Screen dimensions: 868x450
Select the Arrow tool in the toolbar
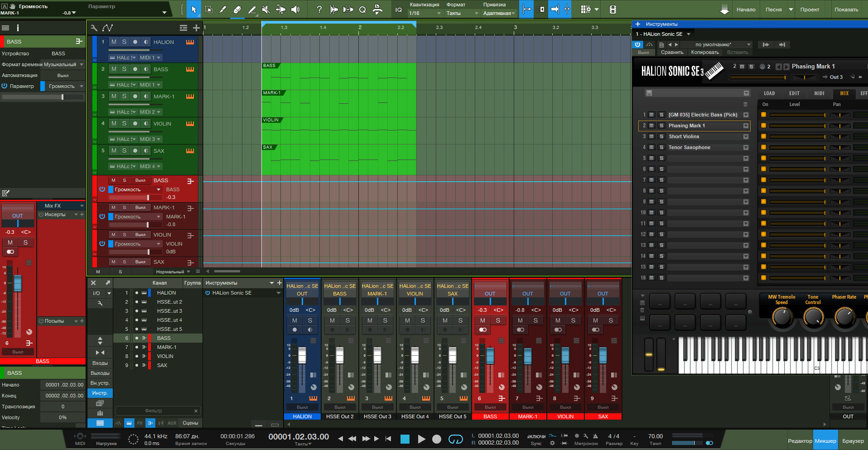[x=194, y=10]
